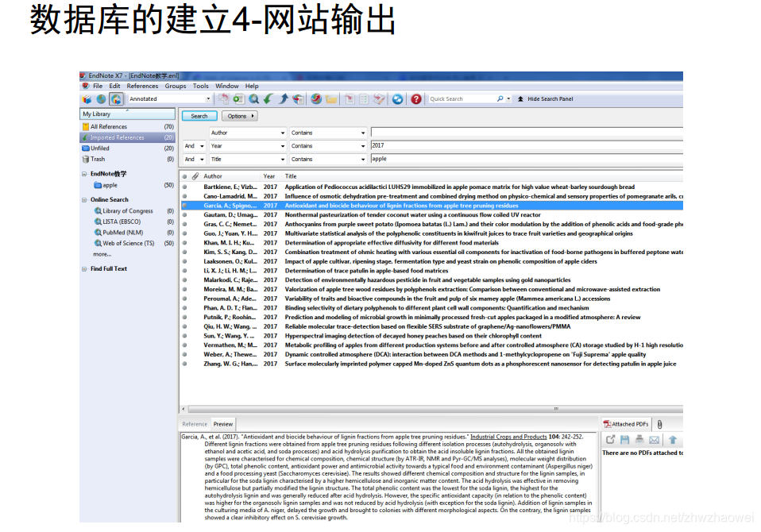This screenshot has width=761, height=532.
Task: Click the Save PDF floppy disk icon
Action: coord(624,439)
